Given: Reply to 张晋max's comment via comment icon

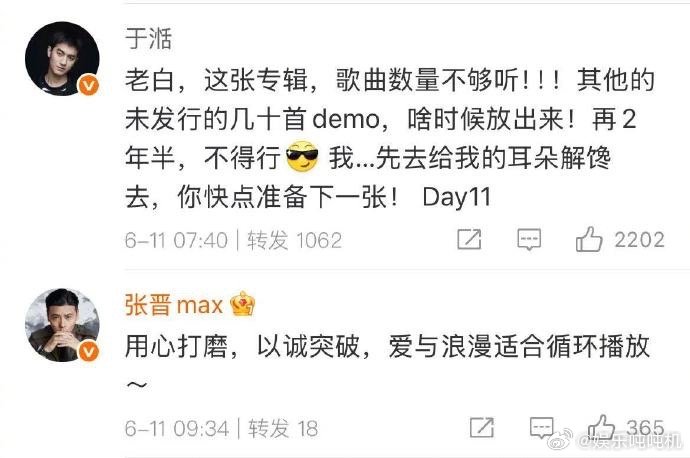Looking at the screenshot, I should click(541, 428).
